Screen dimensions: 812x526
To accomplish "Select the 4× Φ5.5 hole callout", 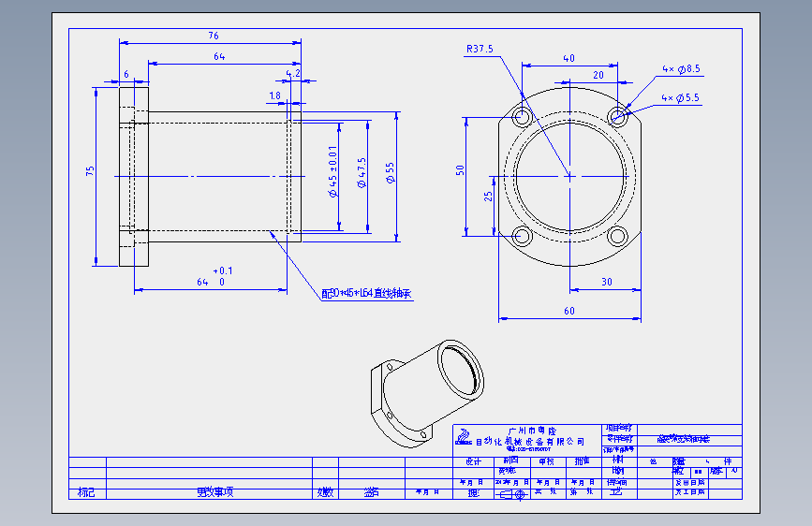I will [x=680, y=98].
